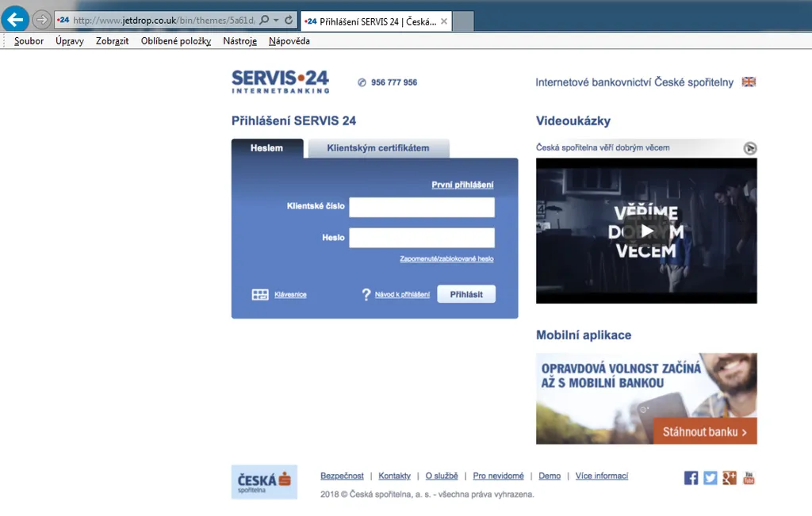Screen dimensions: 812x516
Task: Refresh the page with reload icon
Action: pos(289,20)
